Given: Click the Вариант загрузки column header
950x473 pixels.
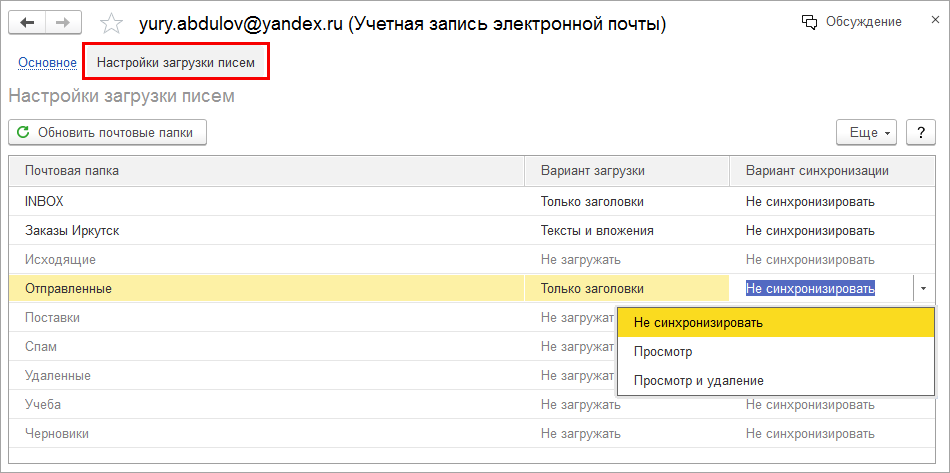Looking at the screenshot, I should [x=592, y=171].
